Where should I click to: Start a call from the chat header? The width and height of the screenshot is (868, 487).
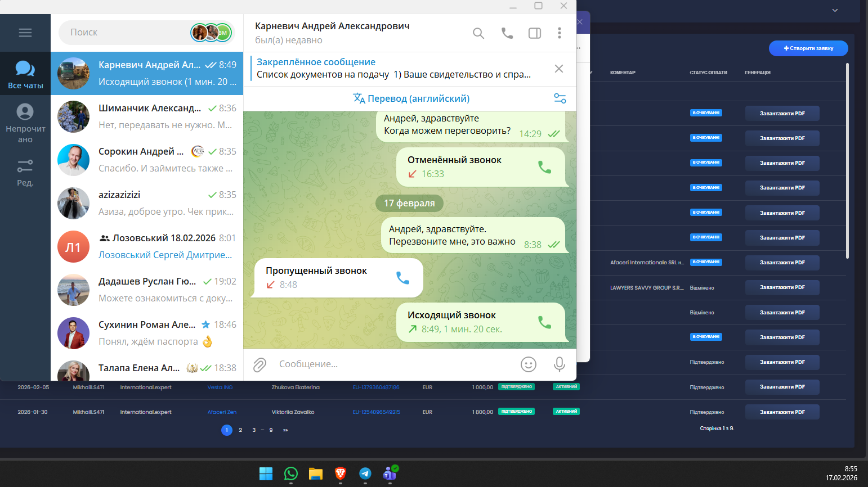click(x=507, y=33)
